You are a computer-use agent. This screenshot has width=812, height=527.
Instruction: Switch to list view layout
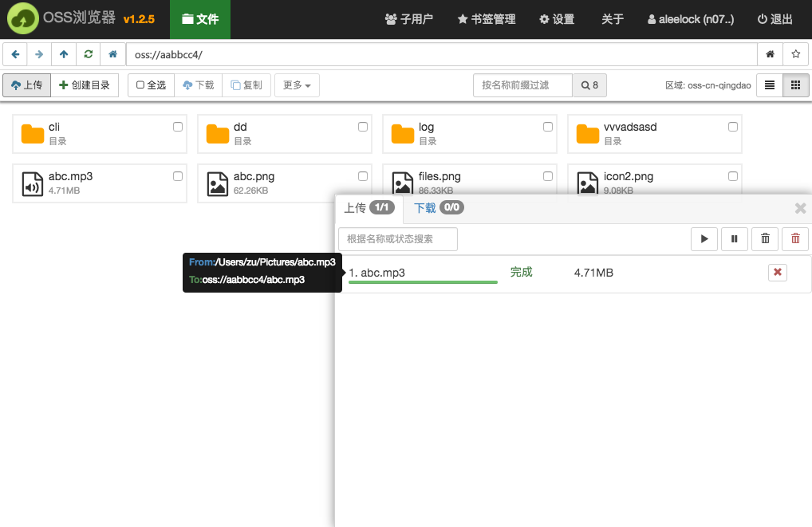pos(769,85)
